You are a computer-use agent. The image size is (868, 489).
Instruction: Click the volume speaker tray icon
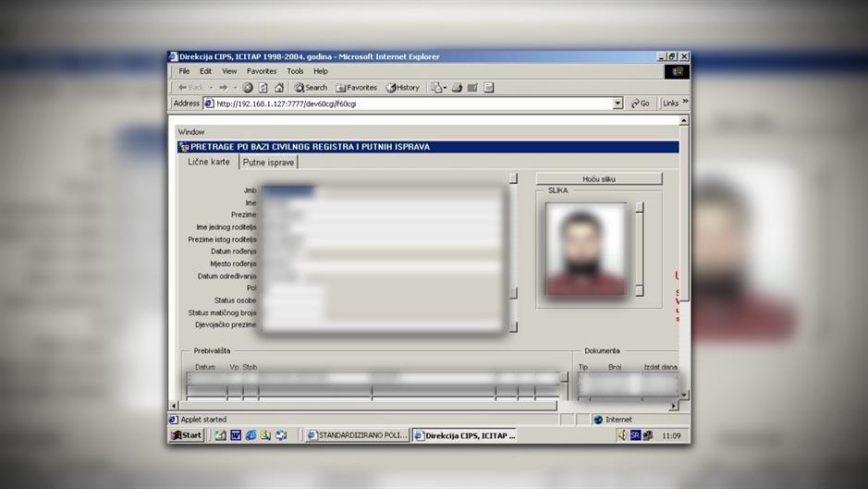click(x=622, y=435)
